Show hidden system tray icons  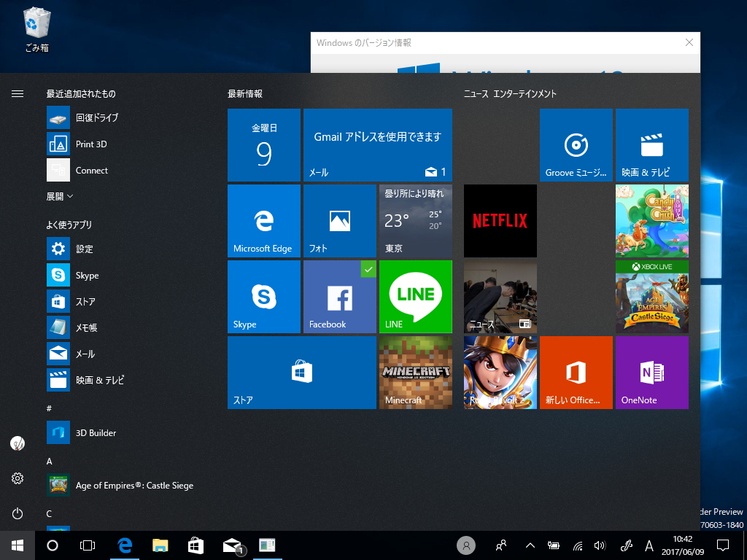pos(530,545)
